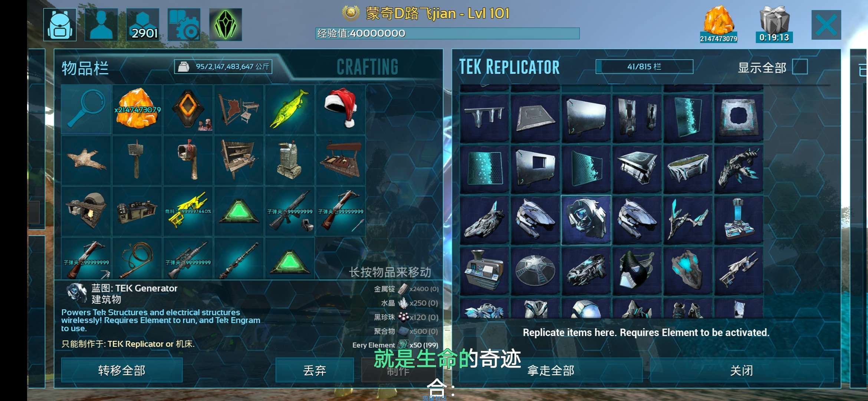Click the 丢弃 discard button
The width and height of the screenshot is (868, 401).
pos(315,370)
